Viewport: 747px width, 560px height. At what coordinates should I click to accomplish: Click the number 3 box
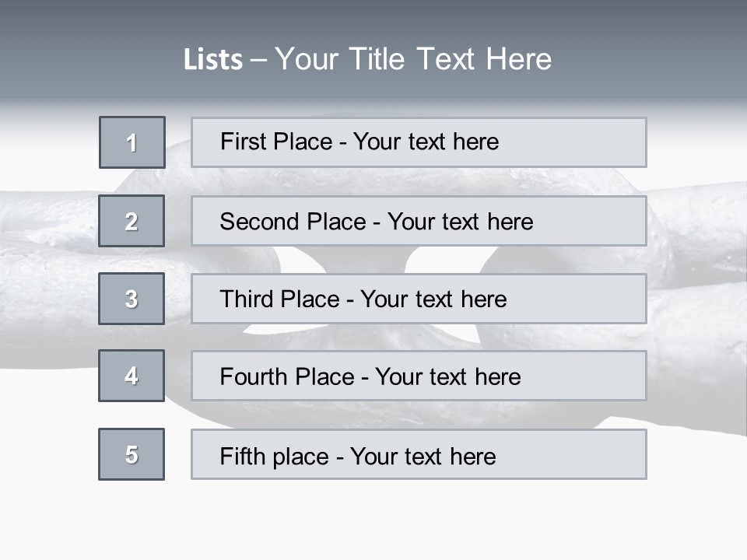click(x=132, y=299)
